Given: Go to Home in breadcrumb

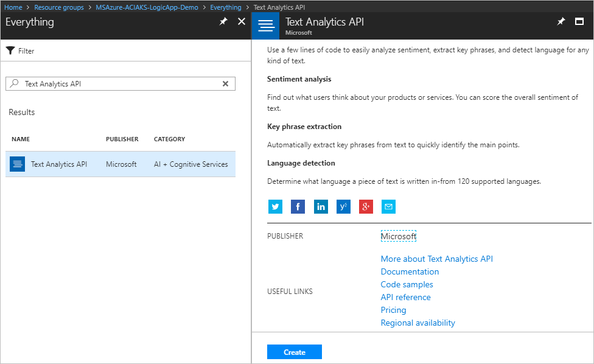Looking at the screenshot, I should click(x=13, y=7).
